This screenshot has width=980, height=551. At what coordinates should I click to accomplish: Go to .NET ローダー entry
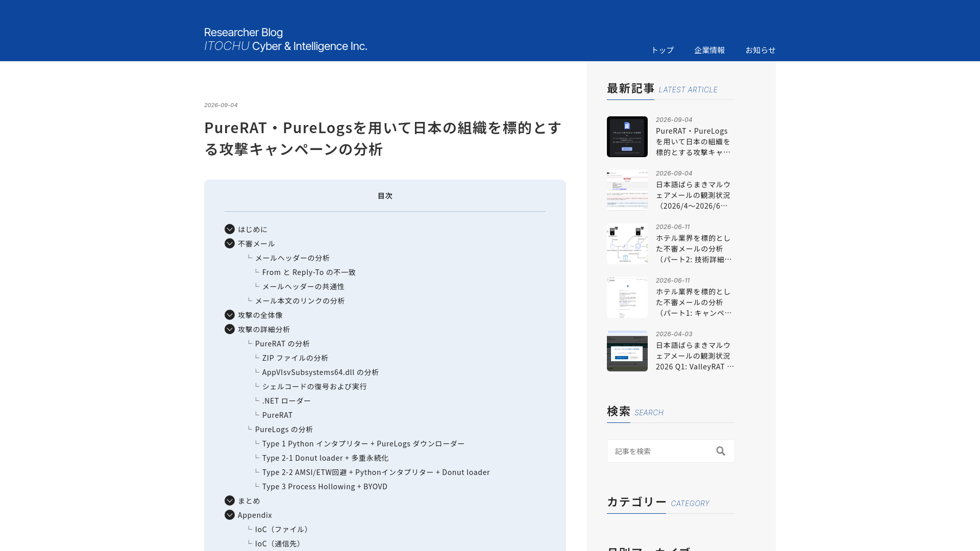[x=286, y=400]
